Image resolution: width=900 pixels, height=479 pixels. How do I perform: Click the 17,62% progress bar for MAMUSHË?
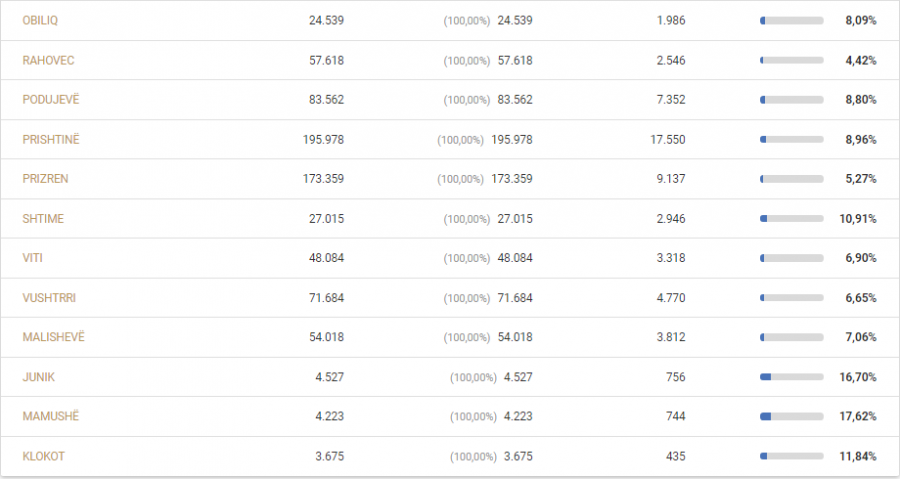point(792,416)
